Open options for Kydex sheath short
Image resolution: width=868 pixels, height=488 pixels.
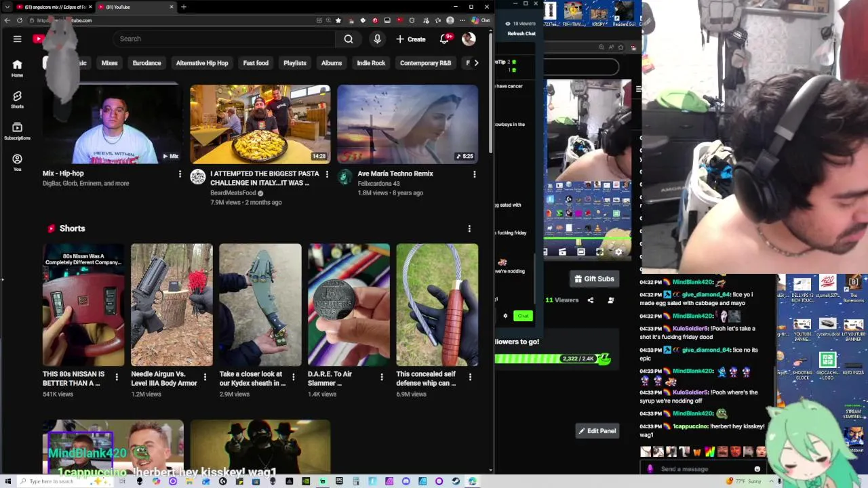coord(293,377)
